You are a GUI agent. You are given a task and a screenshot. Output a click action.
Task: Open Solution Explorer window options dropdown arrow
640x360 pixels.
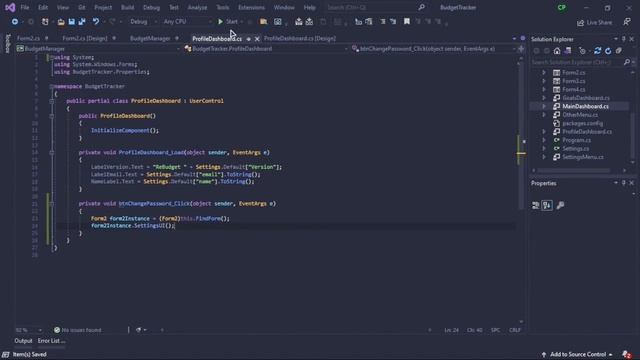(616, 39)
